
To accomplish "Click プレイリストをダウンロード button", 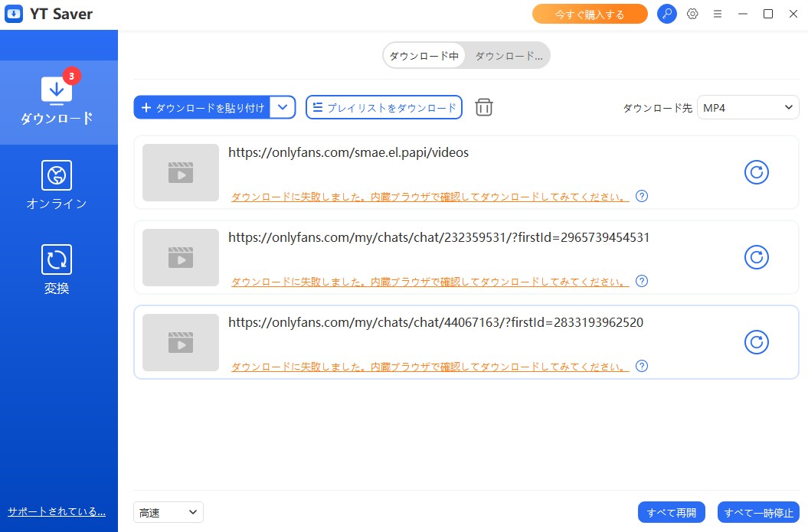I will (384, 108).
